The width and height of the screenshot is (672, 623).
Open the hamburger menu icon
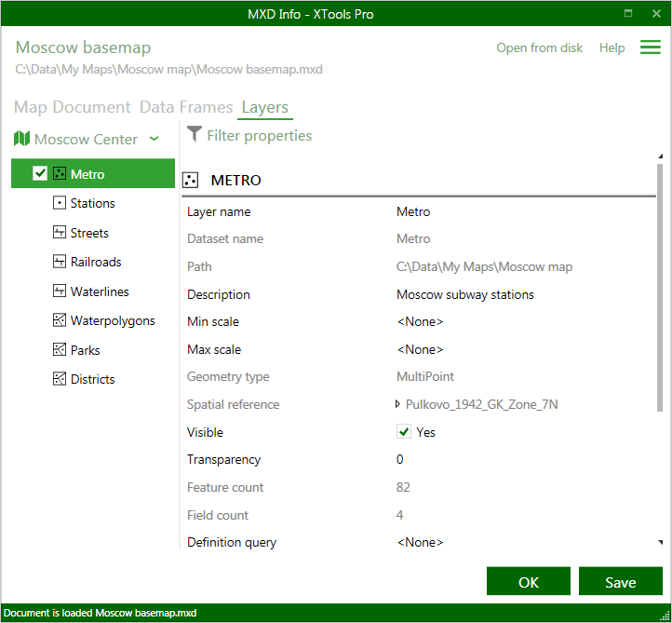pyautogui.click(x=651, y=47)
